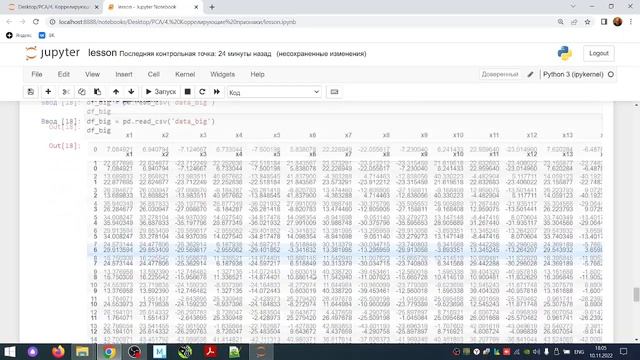640x360 pixels.
Task: Restart kernel and run all with fast-forward icon
Action: (x=217, y=92)
